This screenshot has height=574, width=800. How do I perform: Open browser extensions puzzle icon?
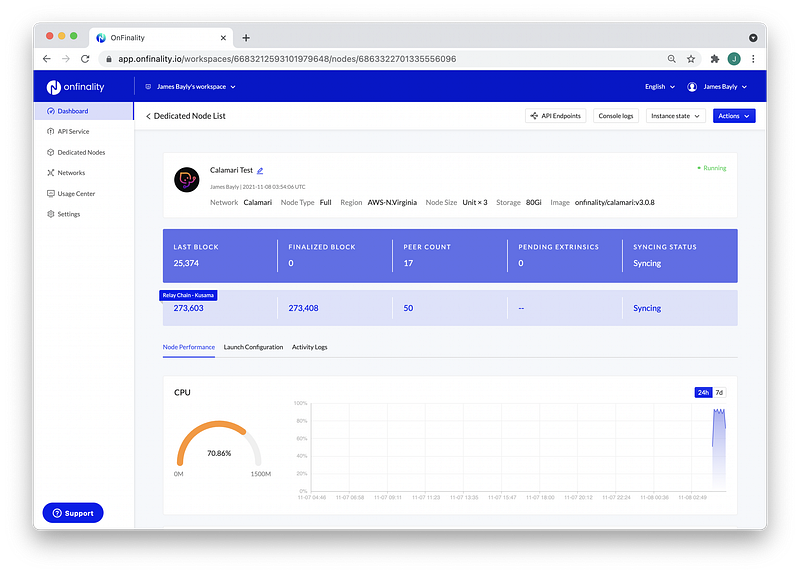click(715, 59)
